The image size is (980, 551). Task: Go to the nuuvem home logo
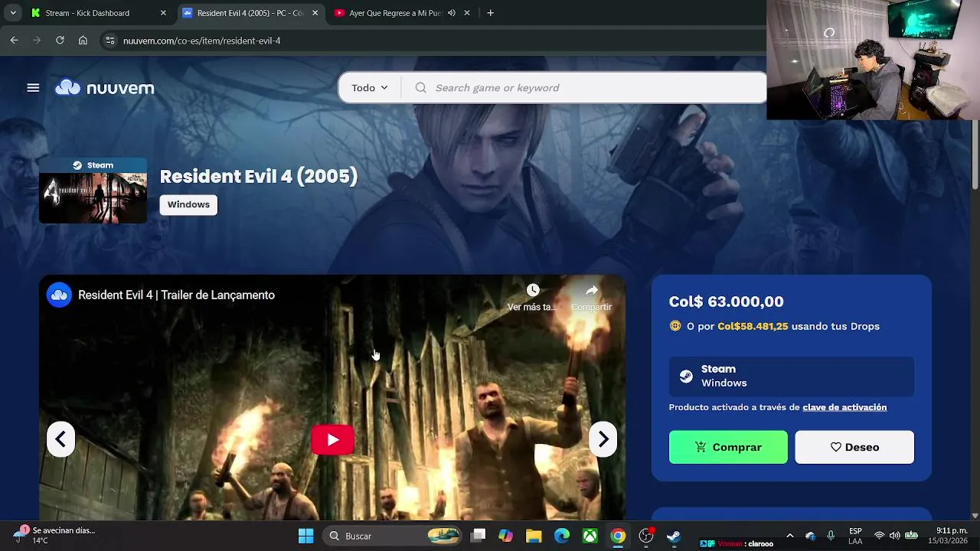click(105, 88)
